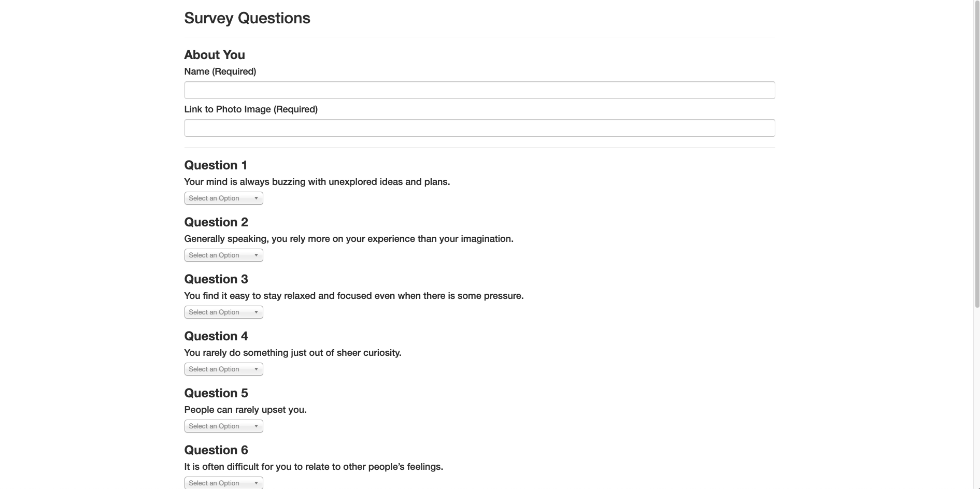
Task: Click the Name text input field
Action: [x=479, y=90]
